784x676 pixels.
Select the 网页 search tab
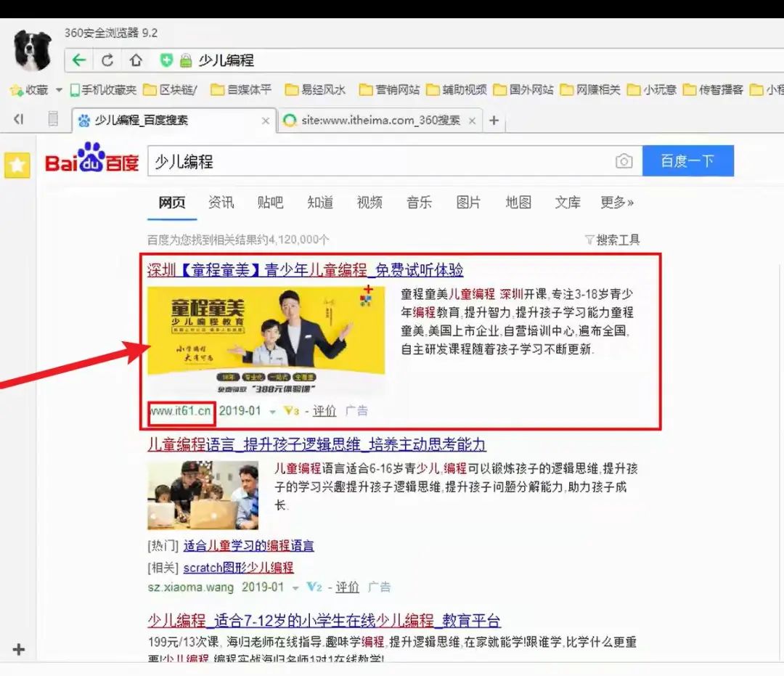(x=172, y=203)
